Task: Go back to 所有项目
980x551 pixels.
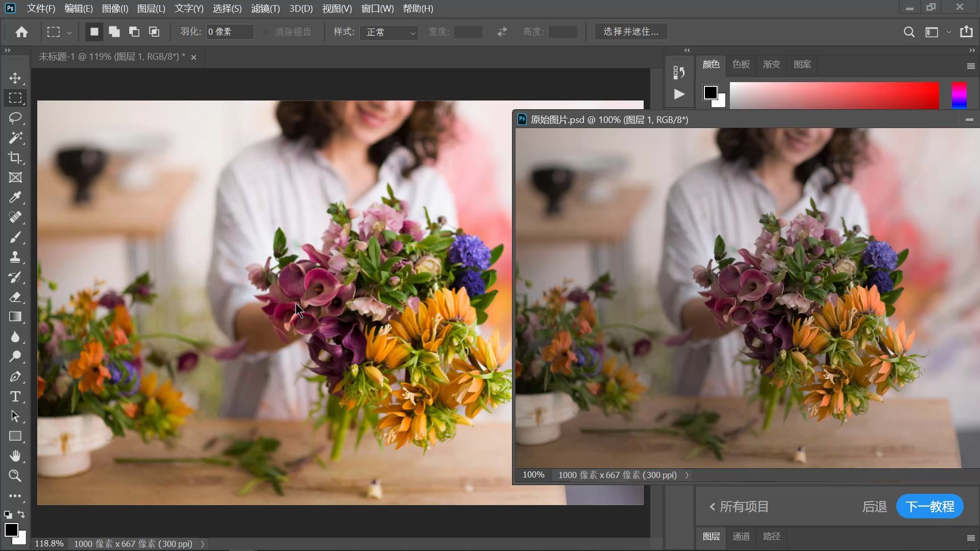Action: pos(739,507)
